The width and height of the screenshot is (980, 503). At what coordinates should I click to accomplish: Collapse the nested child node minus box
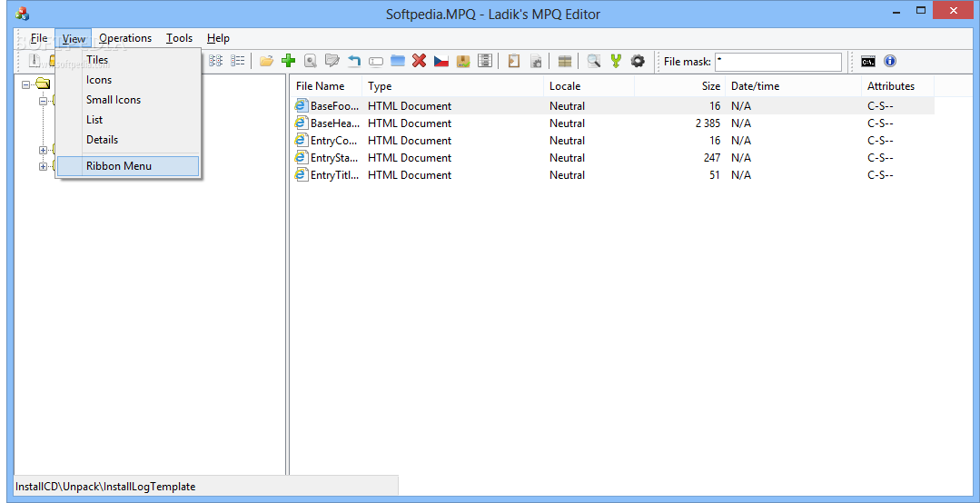pyautogui.click(x=43, y=101)
